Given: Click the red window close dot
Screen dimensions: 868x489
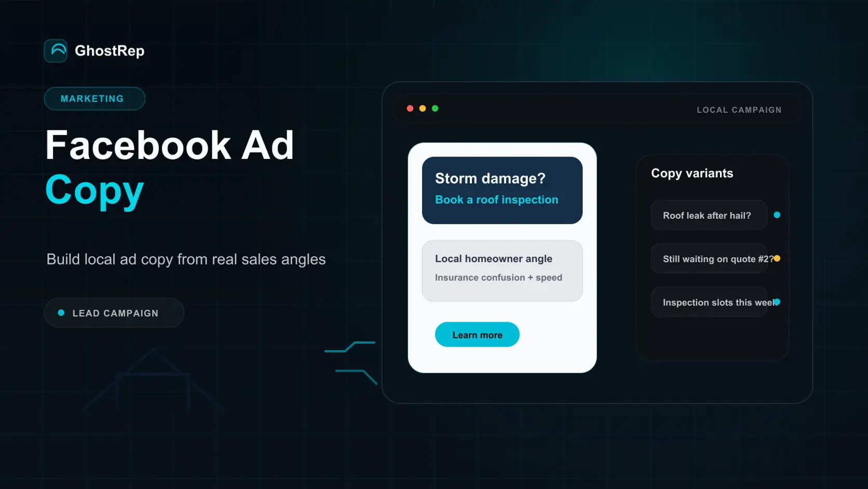Looking at the screenshot, I should tap(410, 109).
